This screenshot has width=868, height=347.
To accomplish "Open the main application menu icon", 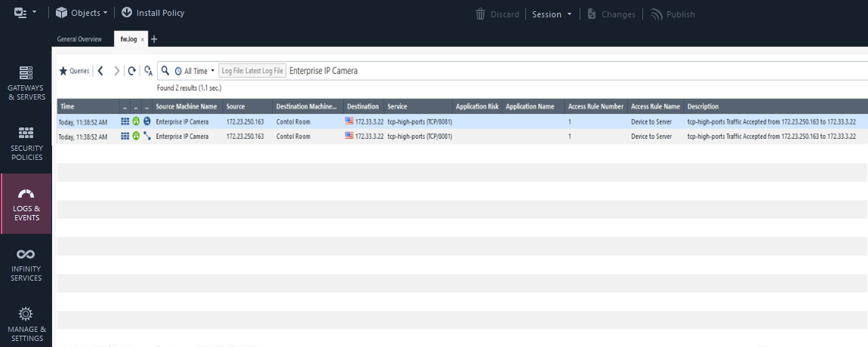I will [x=20, y=13].
